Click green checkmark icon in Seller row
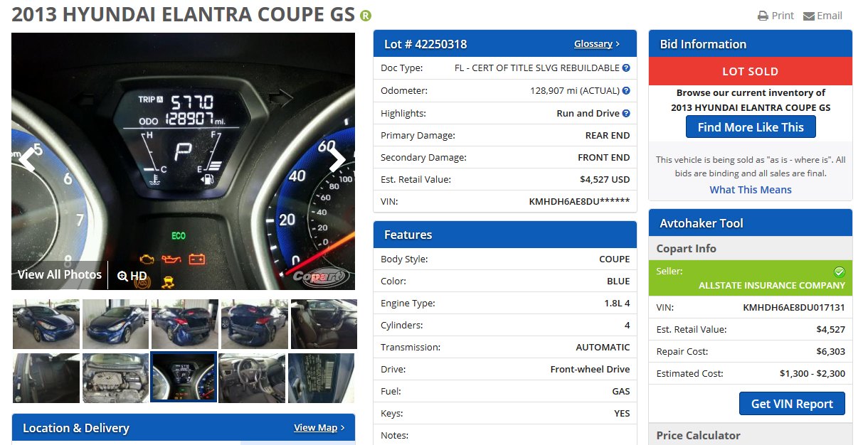 [x=839, y=272]
